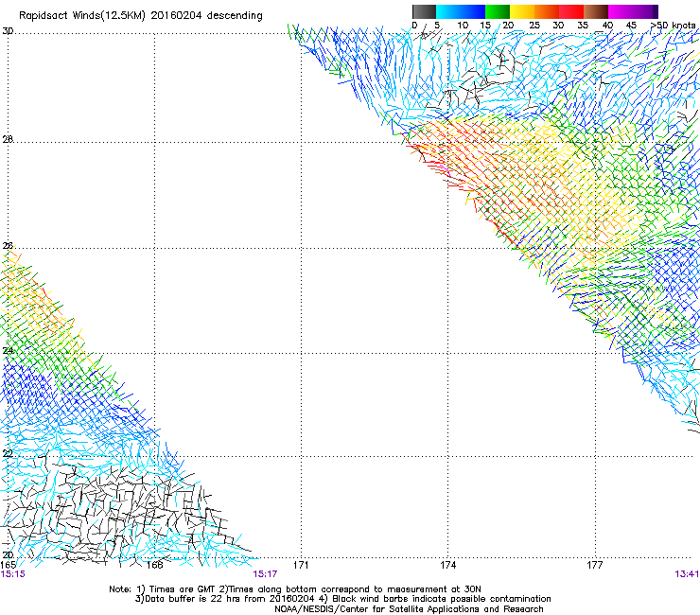Select the legend label "15"
The height and width of the screenshot is (615, 700).
[x=485, y=26]
